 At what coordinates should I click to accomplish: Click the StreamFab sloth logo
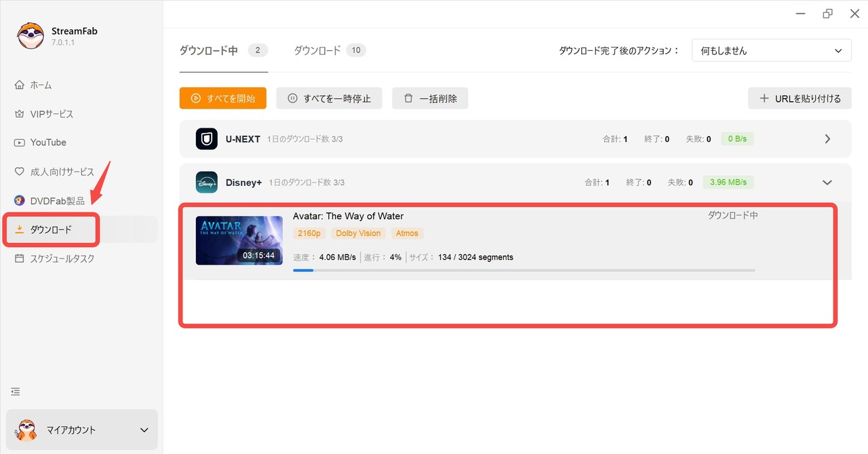[31, 36]
